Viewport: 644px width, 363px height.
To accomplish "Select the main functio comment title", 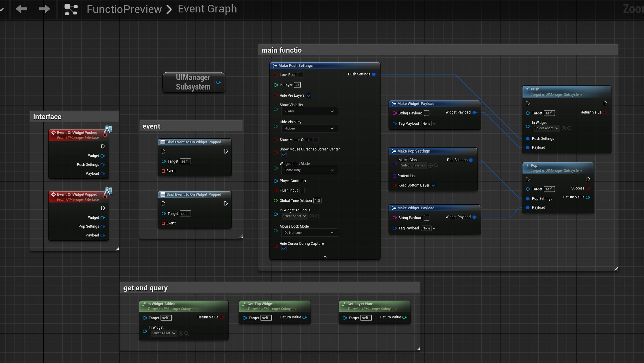I will [282, 50].
